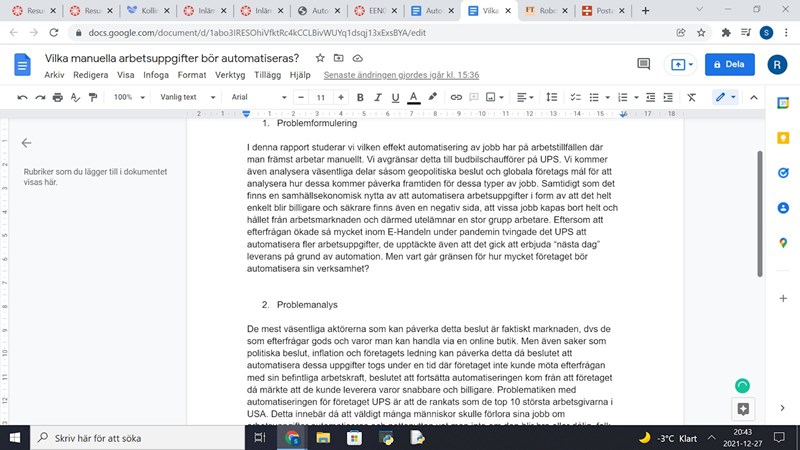Image resolution: width=800 pixels, height=450 pixels.
Task: Expand the 'Vanlig text' style dropdown
Action: (x=194, y=97)
